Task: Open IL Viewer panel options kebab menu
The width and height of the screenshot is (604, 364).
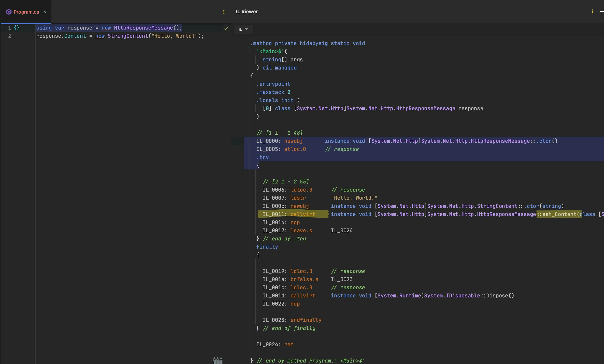Action: [x=592, y=11]
